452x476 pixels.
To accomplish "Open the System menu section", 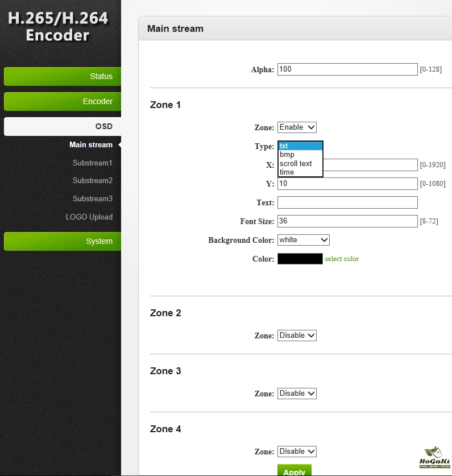I will point(63,241).
